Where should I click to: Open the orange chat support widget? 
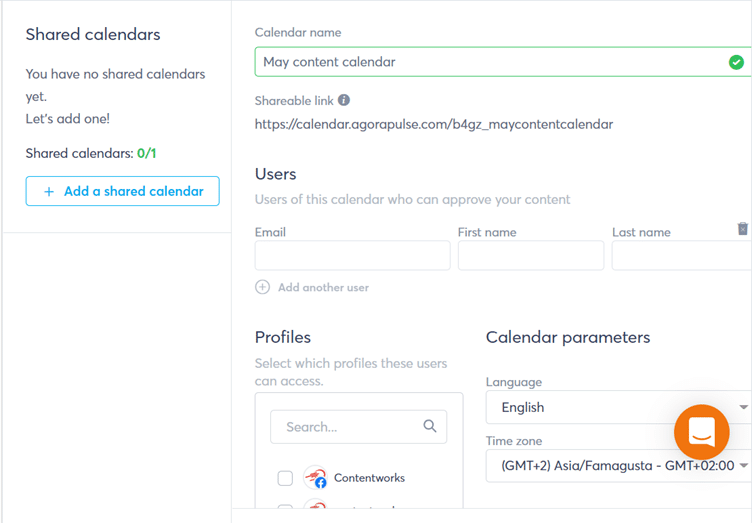point(701,432)
